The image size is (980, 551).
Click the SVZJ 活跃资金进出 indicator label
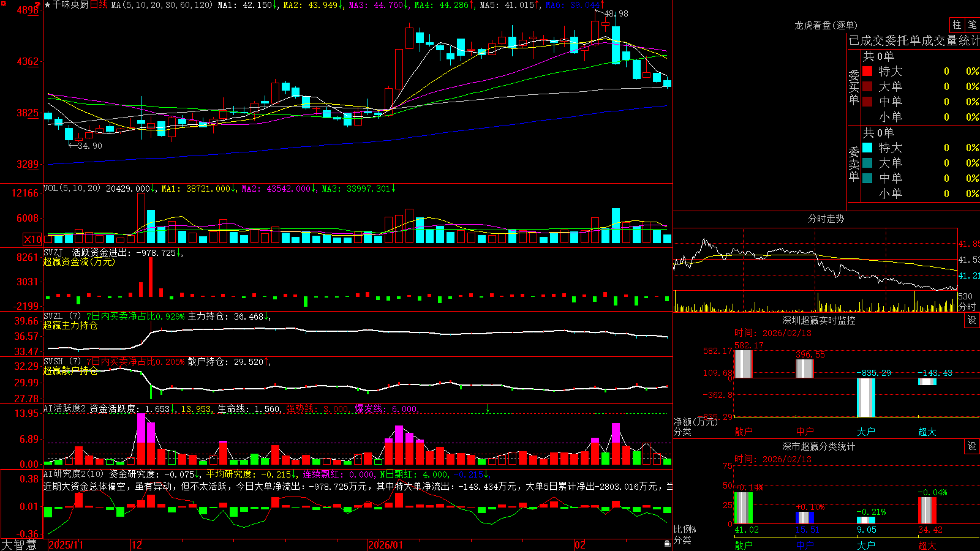point(88,252)
